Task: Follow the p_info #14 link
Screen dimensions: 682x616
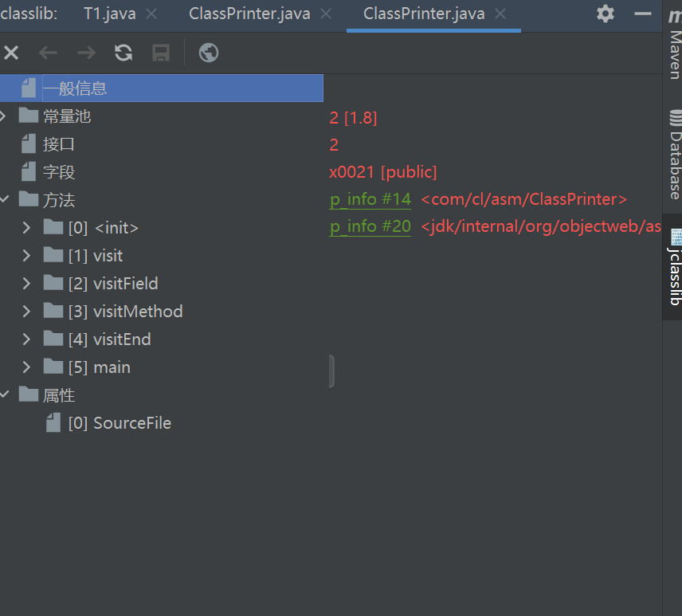Action: point(370,198)
